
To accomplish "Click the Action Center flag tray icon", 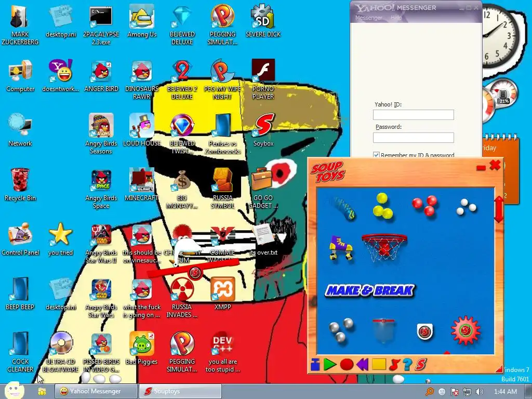I will tap(454, 392).
